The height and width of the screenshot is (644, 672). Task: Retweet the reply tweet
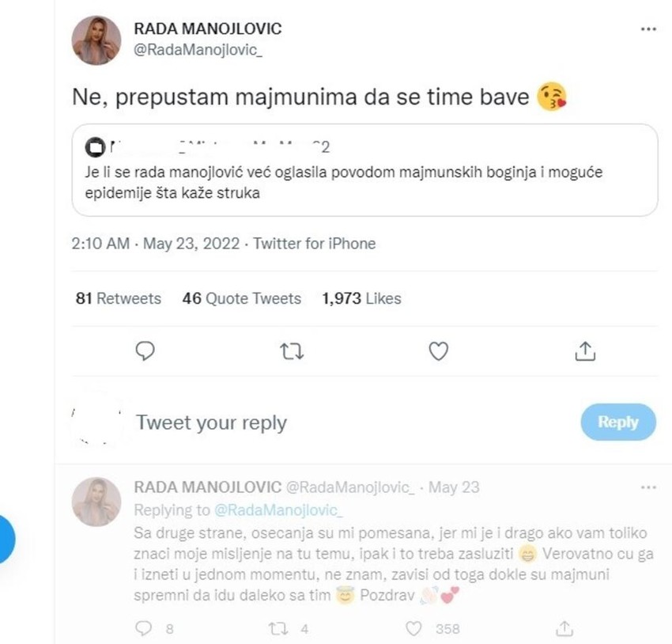click(277, 628)
